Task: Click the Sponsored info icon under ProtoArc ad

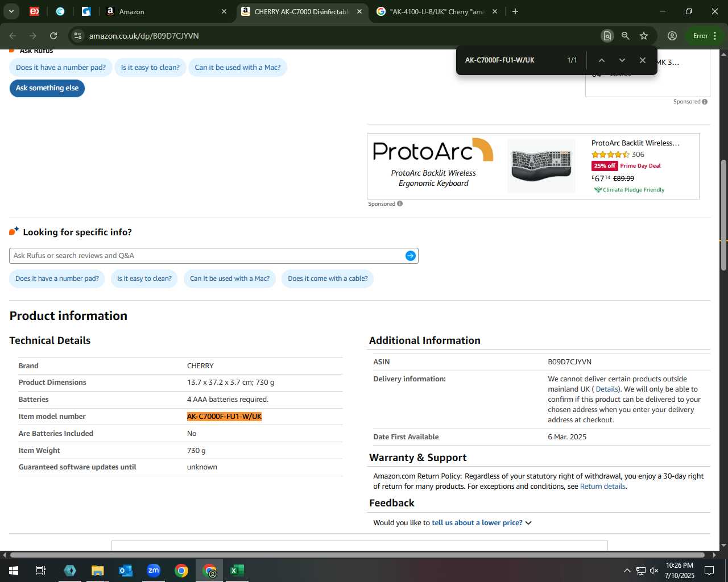Action: 400,203
